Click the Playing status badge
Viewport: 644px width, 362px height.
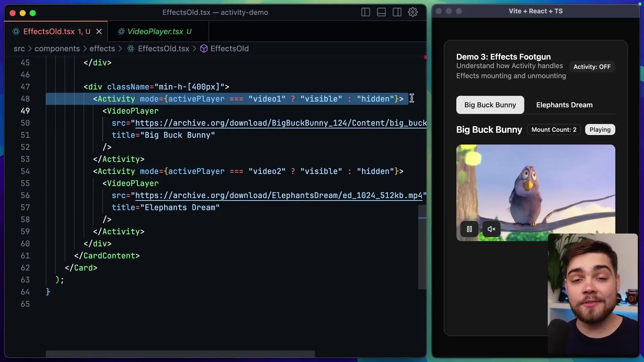click(x=600, y=130)
